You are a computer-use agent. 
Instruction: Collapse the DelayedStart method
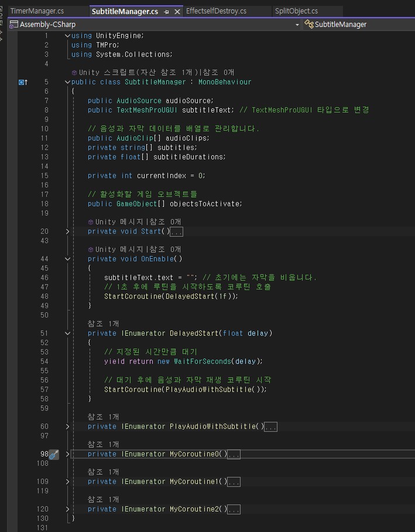(x=67, y=333)
